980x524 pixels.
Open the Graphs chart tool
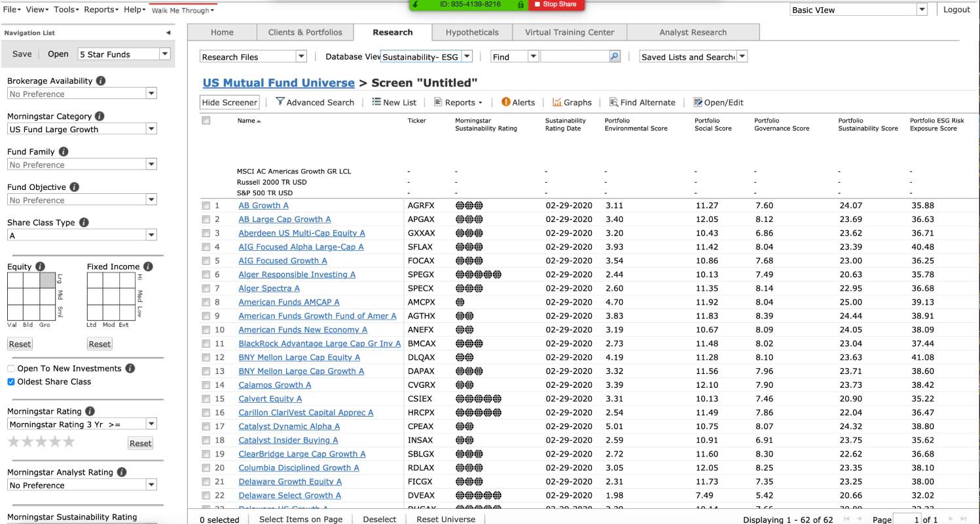[x=557, y=102]
